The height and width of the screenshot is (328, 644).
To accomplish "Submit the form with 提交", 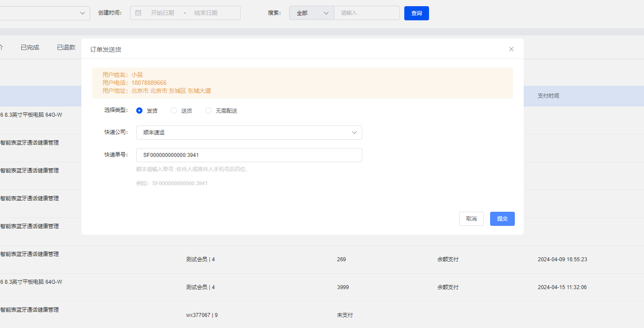I will (x=502, y=219).
